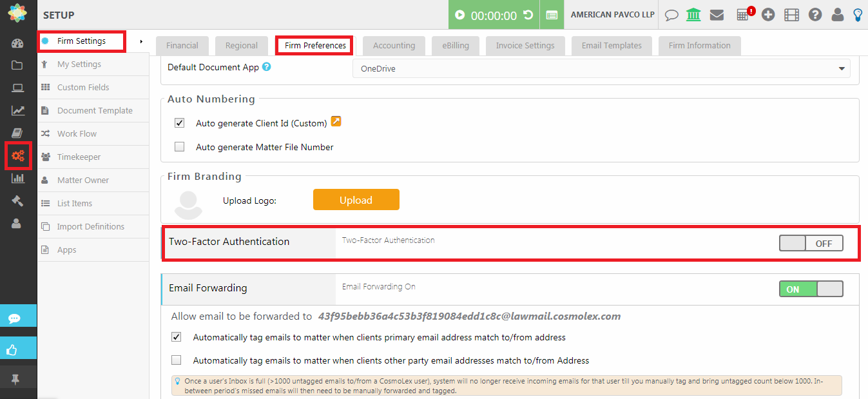Viewport: 868px width, 399px height.
Task: Open the help question mark icon
Action: (x=815, y=15)
